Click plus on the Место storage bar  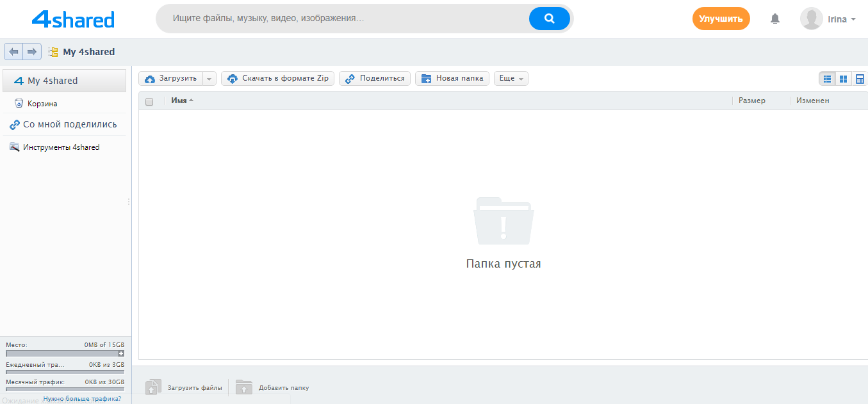click(121, 353)
